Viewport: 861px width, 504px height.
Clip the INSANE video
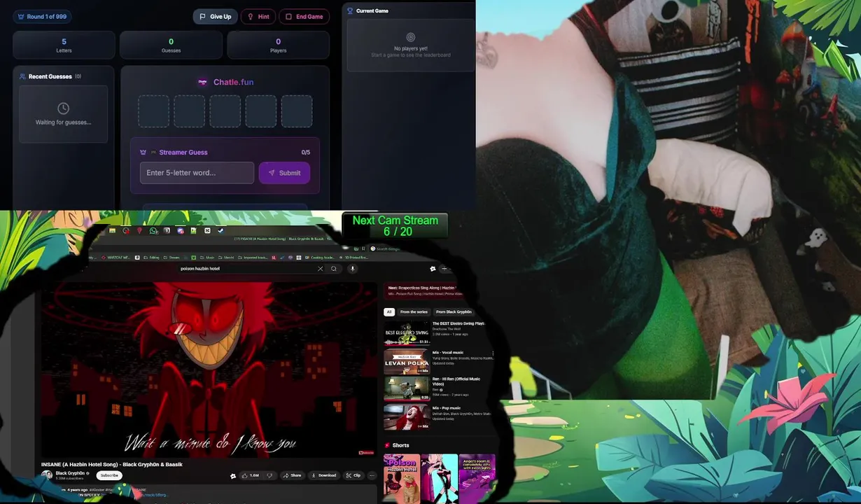[x=353, y=475]
